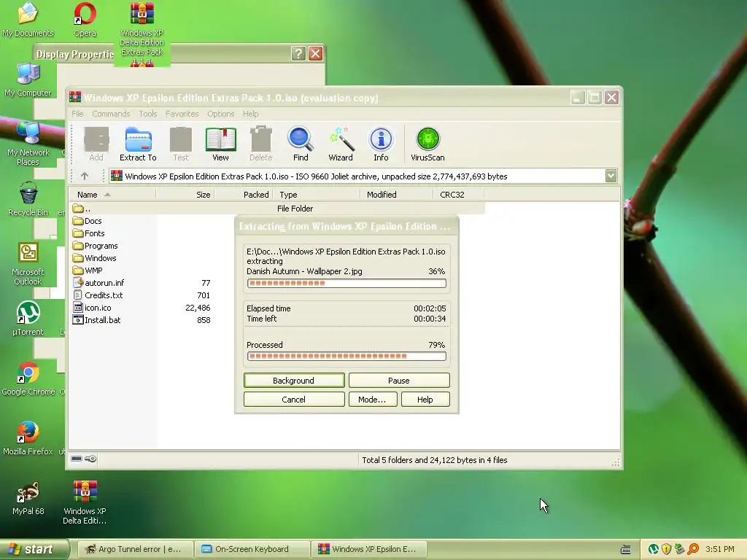Switch to Windows XP Epsilon taskbar item
The image size is (747, 560).
pyautogui.click(x=368, y=549)
